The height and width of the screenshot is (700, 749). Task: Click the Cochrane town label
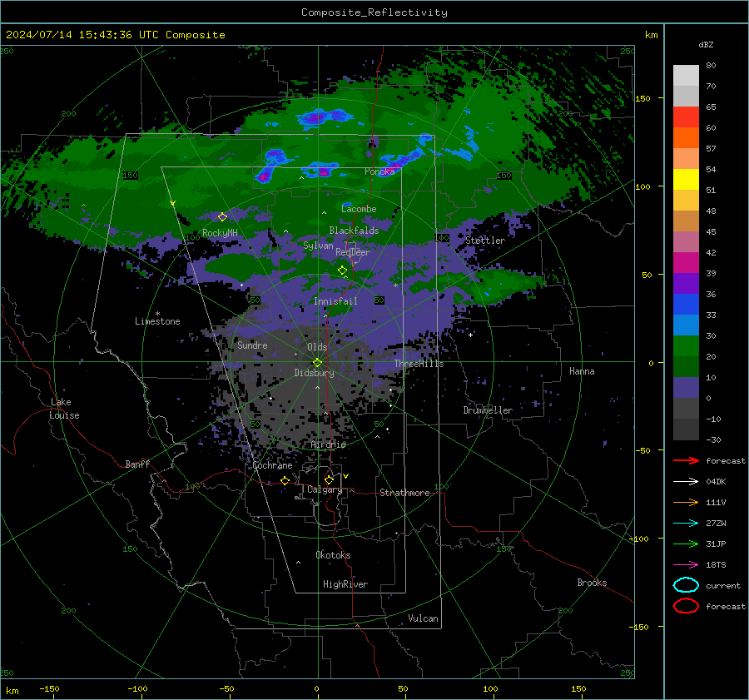click(272, 465)
